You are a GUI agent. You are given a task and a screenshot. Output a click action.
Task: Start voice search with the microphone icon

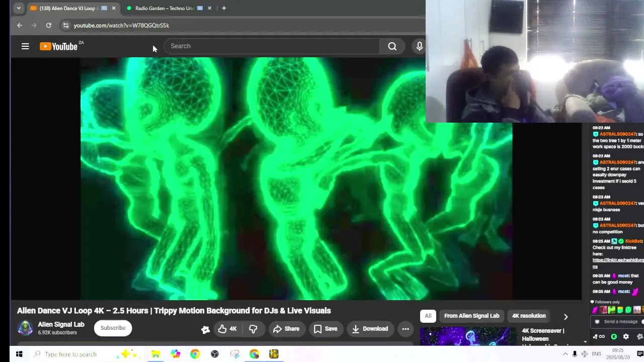coord(419,46)
